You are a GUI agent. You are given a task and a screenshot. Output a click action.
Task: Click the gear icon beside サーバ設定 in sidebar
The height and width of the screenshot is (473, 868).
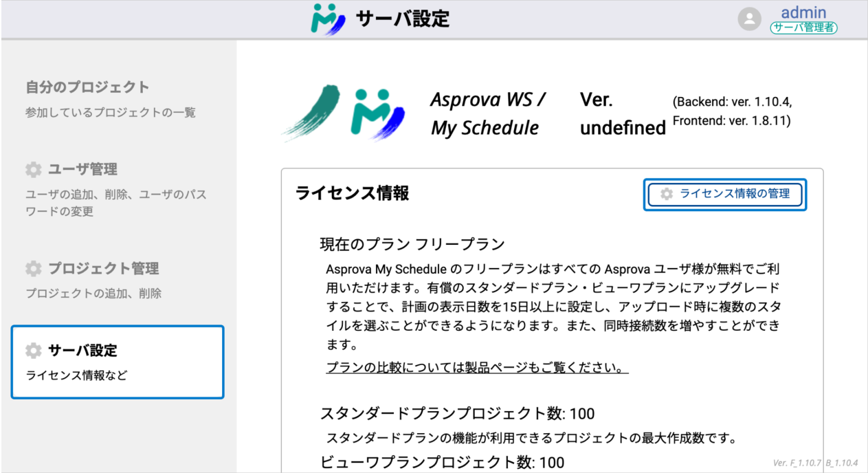(33, 351)
